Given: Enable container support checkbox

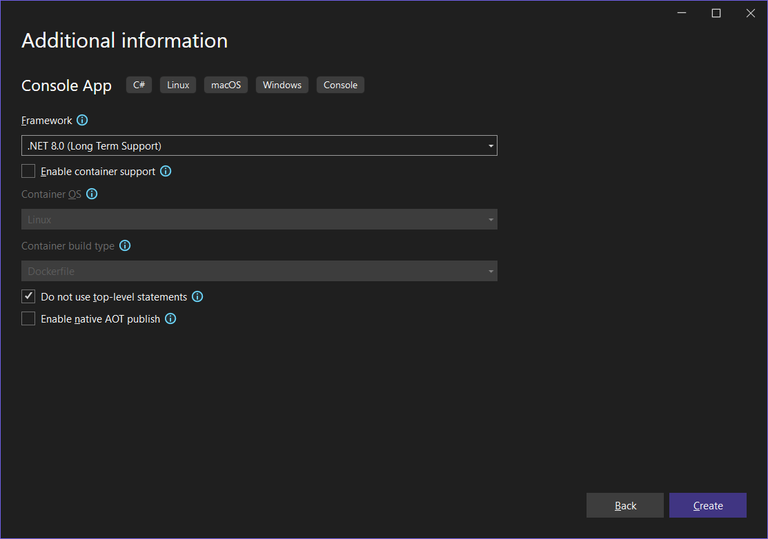Looking at the screenshot, I should point(28,171).
